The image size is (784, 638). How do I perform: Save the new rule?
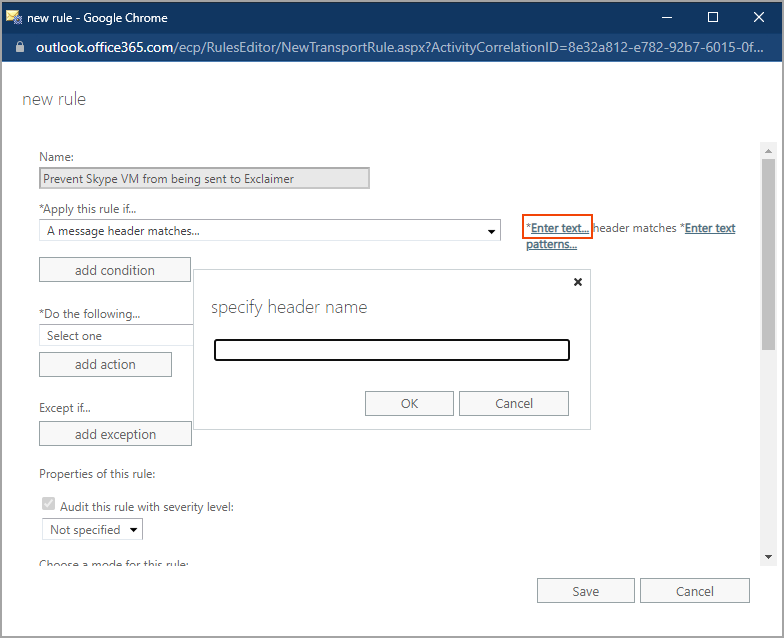pos(585,591)
